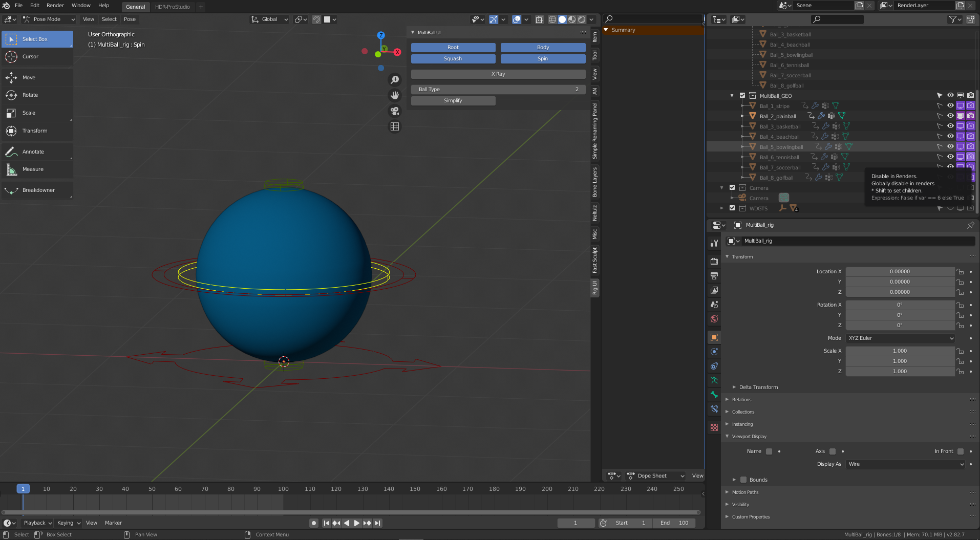Select the Measure tool
Screen dimensions: 980x540
(33, 169)
